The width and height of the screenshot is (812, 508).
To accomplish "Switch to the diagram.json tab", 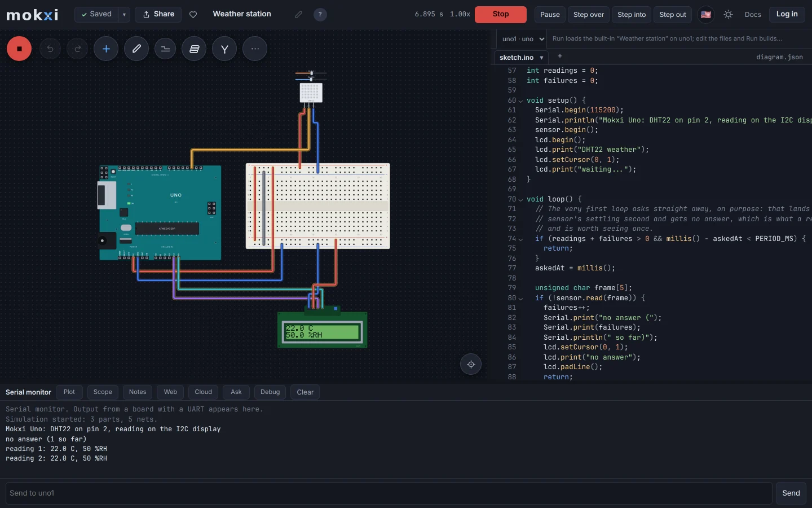I will point(779,57).
